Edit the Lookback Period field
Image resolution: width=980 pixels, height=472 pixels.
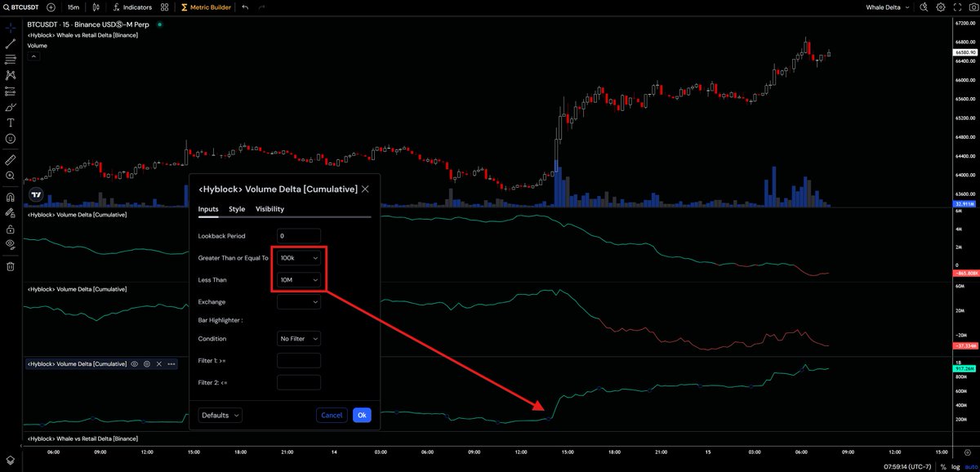[299, 235]
